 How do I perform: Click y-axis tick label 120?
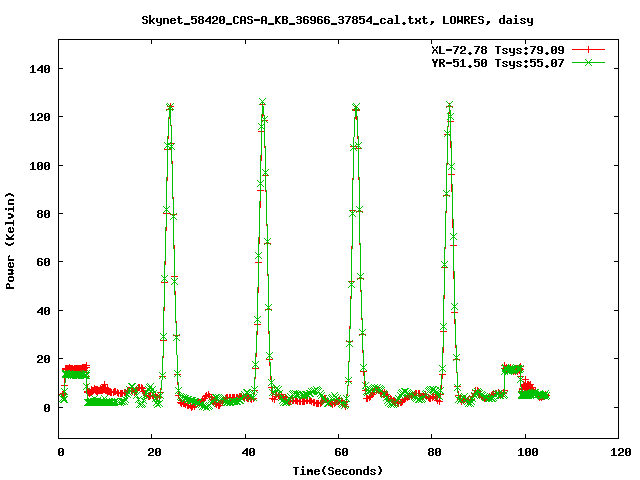[x=40, y=117]
